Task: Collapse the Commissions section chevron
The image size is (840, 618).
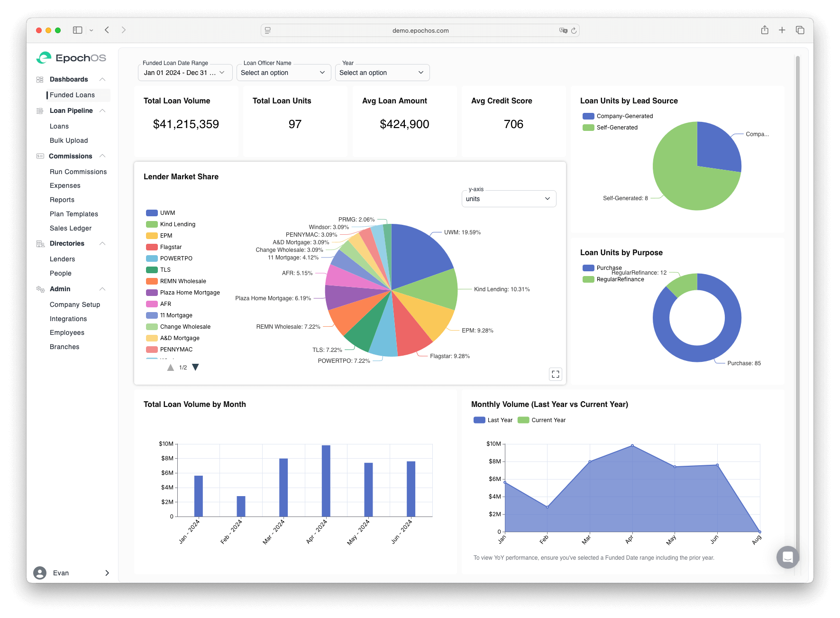Action: tap(102, 156)
